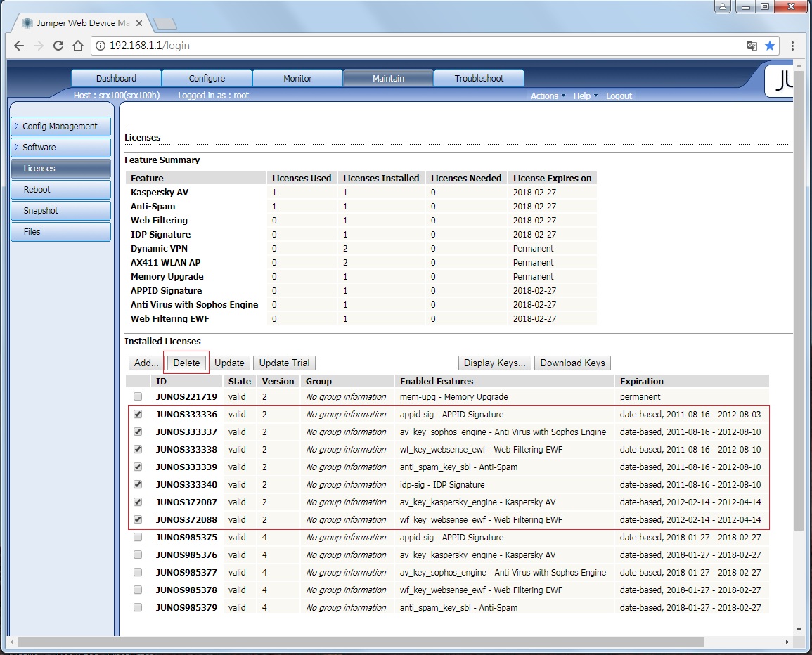Switch to the Monitor tab

298,78
